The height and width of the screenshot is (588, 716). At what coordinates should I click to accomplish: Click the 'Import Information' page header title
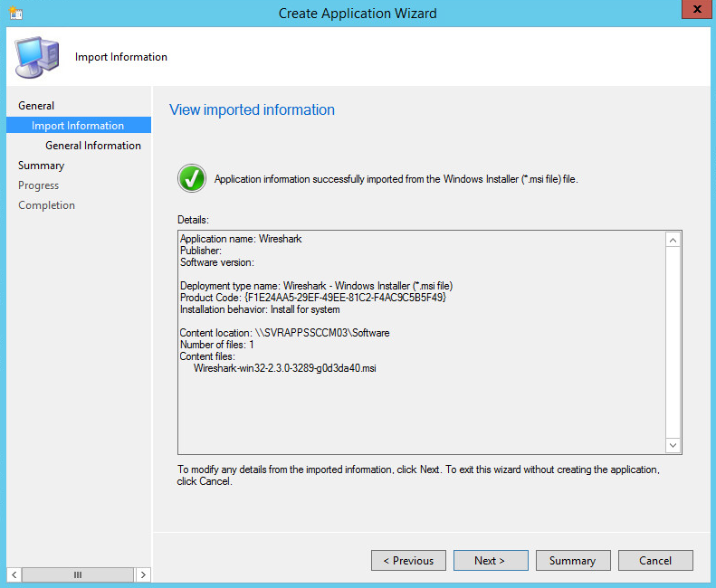click(121, 57)
